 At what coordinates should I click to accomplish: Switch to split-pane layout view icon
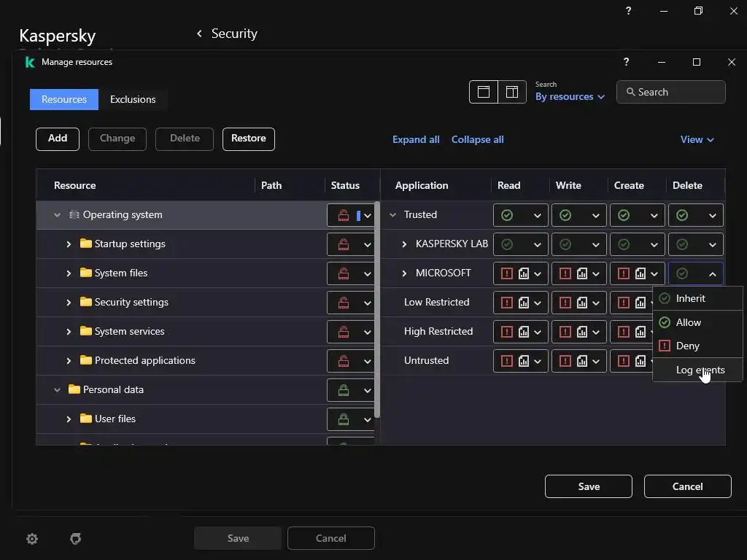click(x=512, y=92)
